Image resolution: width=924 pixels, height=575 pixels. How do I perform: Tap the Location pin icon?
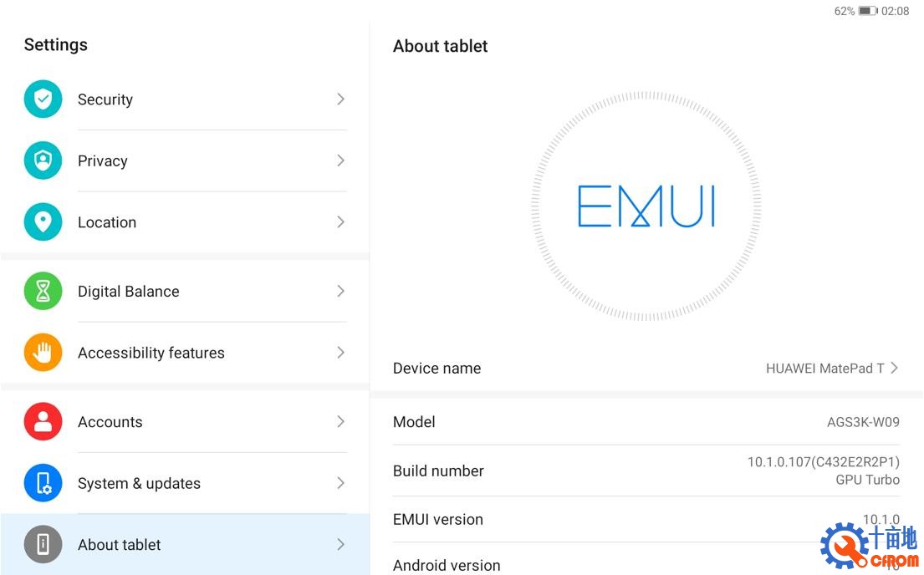coord(43,221)
